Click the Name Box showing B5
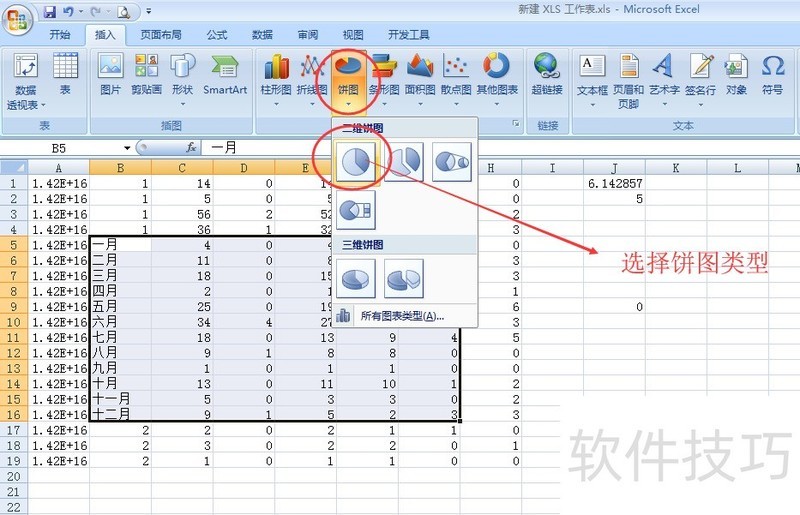The height and width of the screenshot is (515, 800). 61,148
